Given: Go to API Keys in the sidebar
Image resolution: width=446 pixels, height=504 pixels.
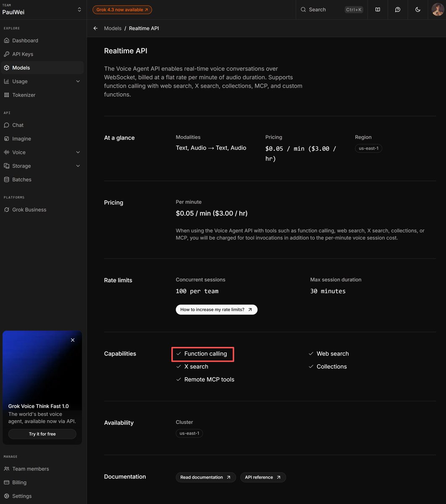Looking at the screenshot, I should [42, 54].
